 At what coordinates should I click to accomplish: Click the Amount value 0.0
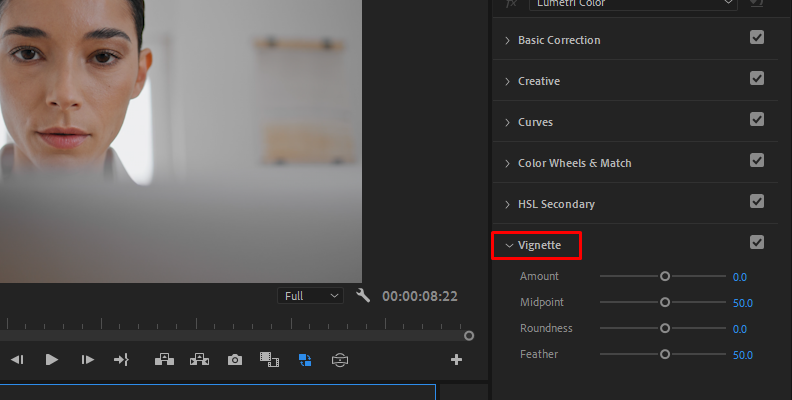tap(739, 277)
